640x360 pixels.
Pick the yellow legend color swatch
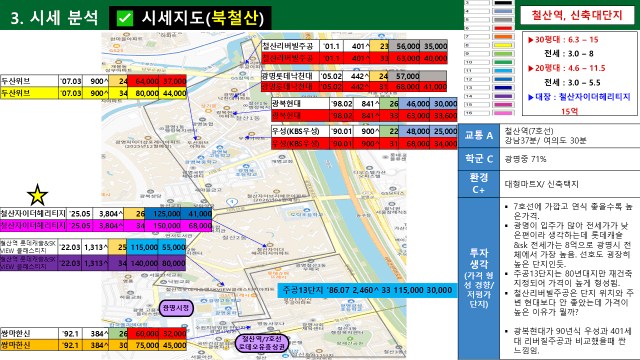coord(503,45)
